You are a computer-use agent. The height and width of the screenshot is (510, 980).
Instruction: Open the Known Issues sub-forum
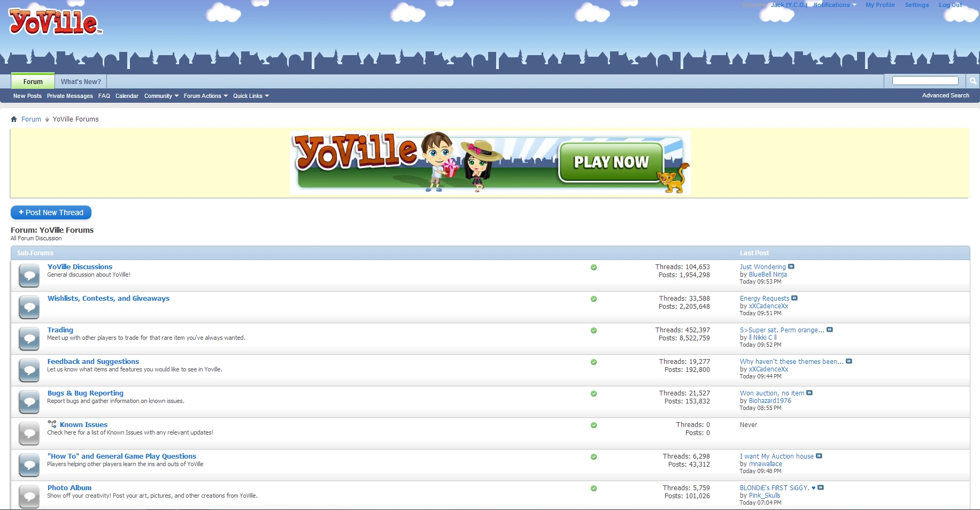tap(83, 424)
